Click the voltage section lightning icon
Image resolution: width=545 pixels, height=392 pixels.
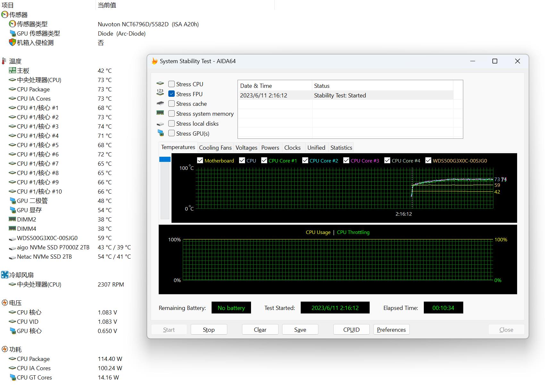coord(5,303)
